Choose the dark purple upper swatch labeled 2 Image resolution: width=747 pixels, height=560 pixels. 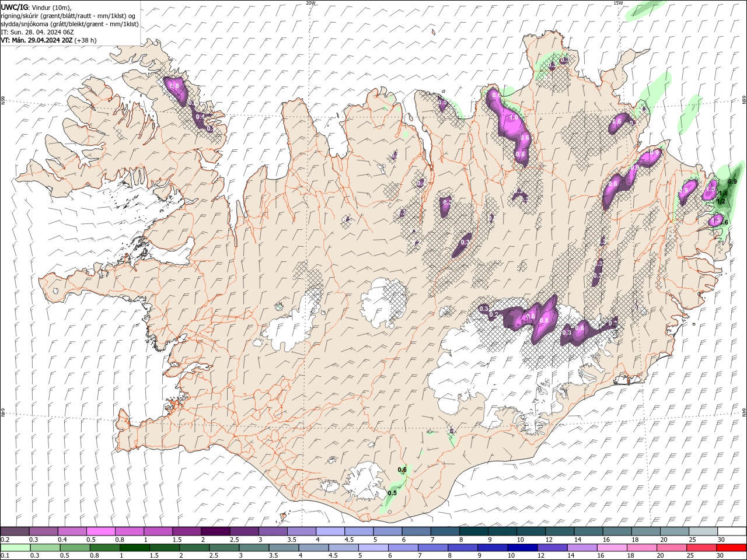tap(215, 531)
